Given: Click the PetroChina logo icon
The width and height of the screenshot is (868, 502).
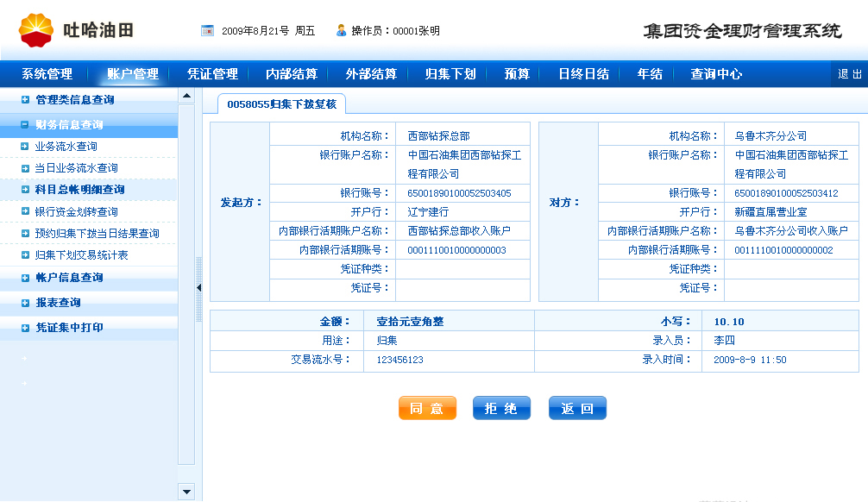Looking at the screenshot, I should tap(35, 28).
